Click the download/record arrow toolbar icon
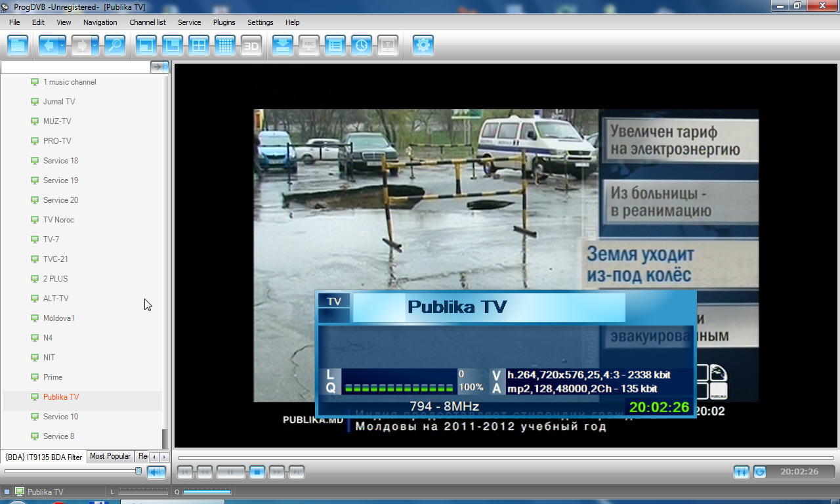The height and width of the screenshot is (504, 840). pyautogui.click(x=283, y=45)
